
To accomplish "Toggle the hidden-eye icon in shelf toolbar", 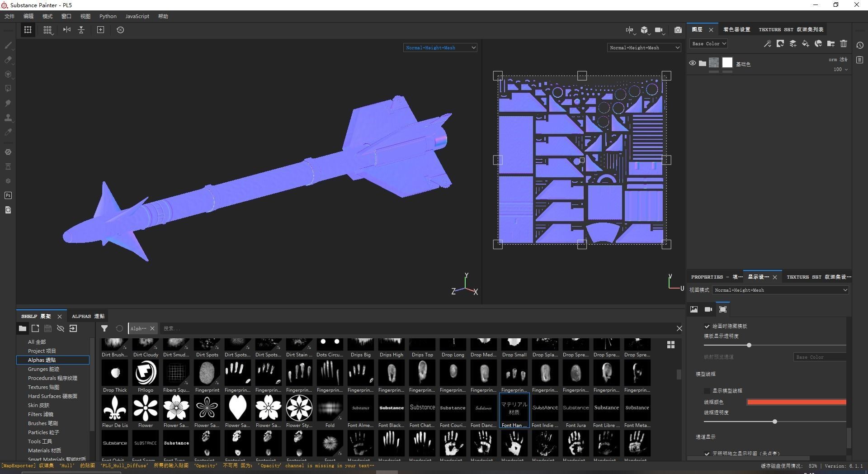I will tap(61, 328).
